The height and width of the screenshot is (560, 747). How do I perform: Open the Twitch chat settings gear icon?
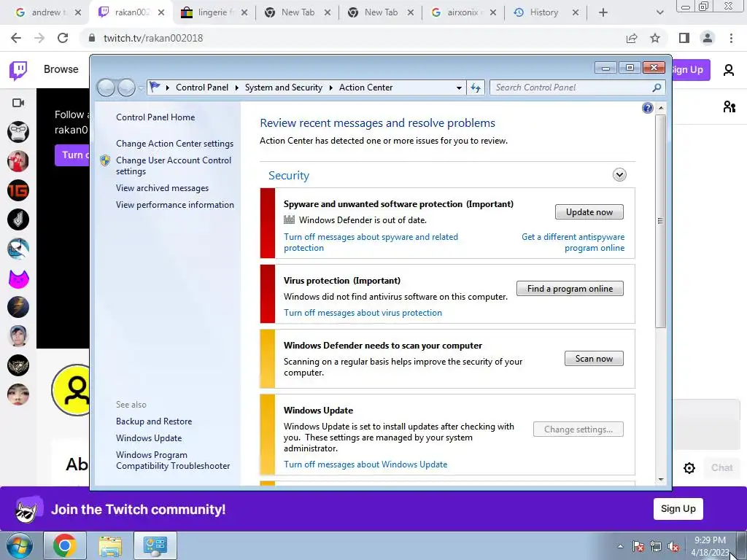pos(689,468)
